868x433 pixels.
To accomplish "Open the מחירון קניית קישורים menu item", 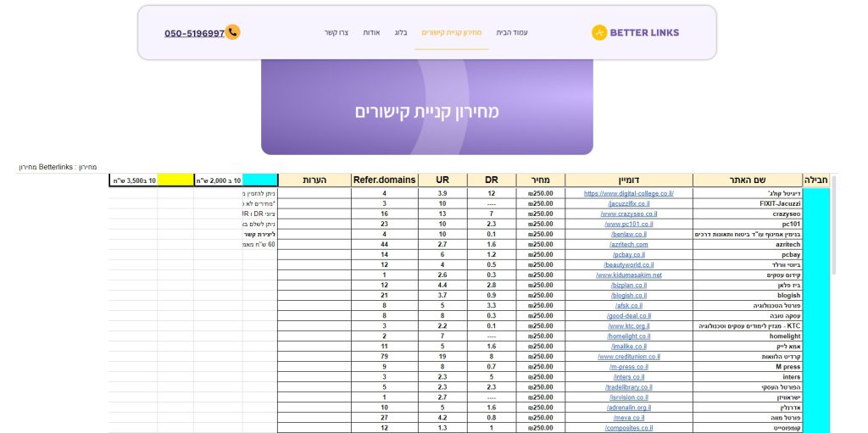I will tap(452, 33).
